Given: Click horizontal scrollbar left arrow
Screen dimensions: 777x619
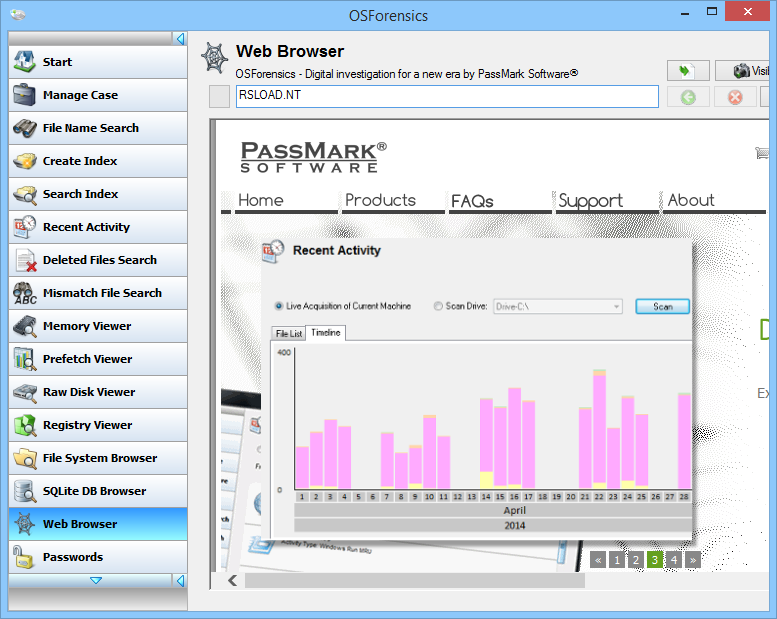Looking at the screenshot, I should (x=232, y=580).
